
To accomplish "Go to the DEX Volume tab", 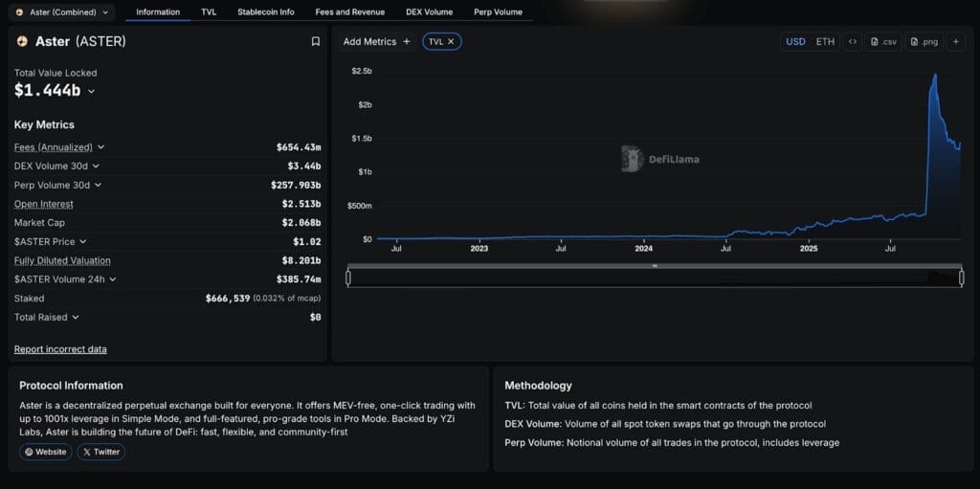I will [x=430, y=11].
